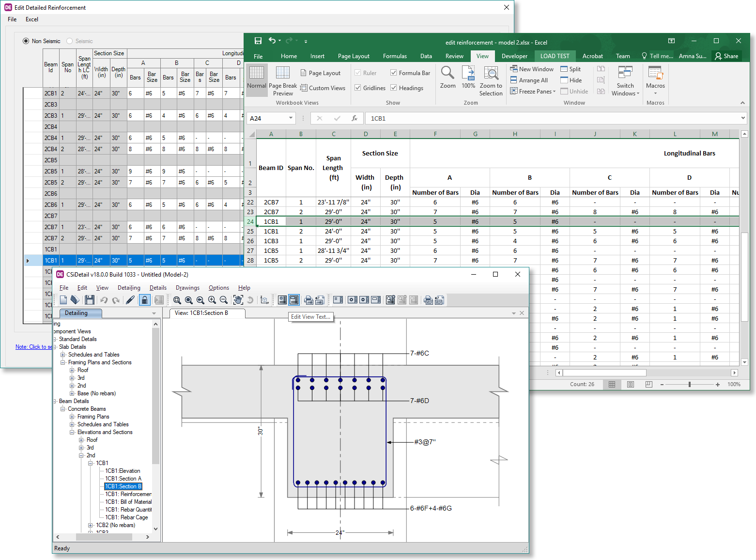Click the Pan hand tool icon

(x=238, y=300)
